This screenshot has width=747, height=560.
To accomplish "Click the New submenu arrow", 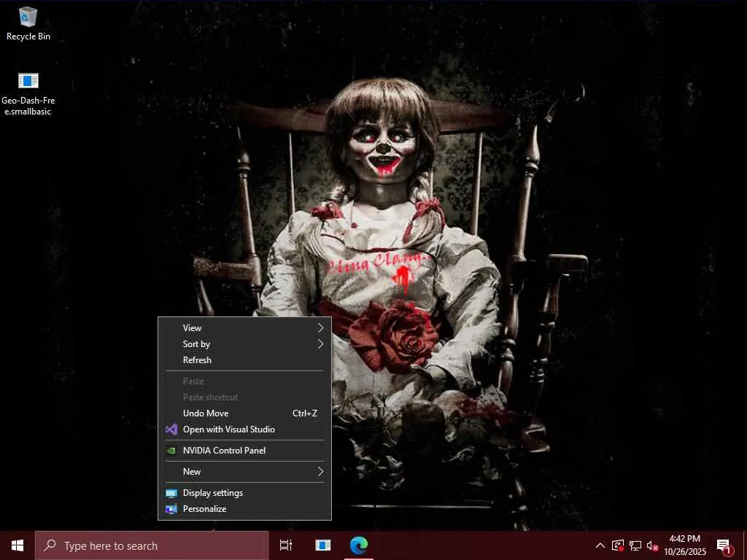I will [x=321, y=472].
